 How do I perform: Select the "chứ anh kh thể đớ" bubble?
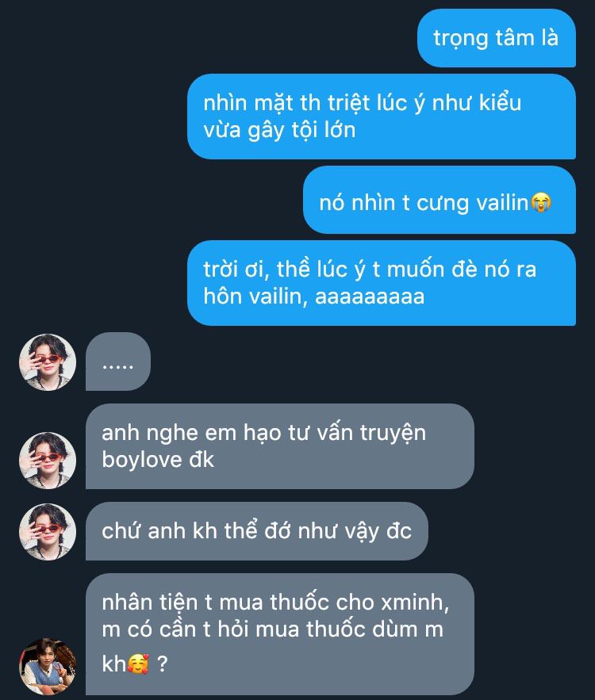click(257, 531)
